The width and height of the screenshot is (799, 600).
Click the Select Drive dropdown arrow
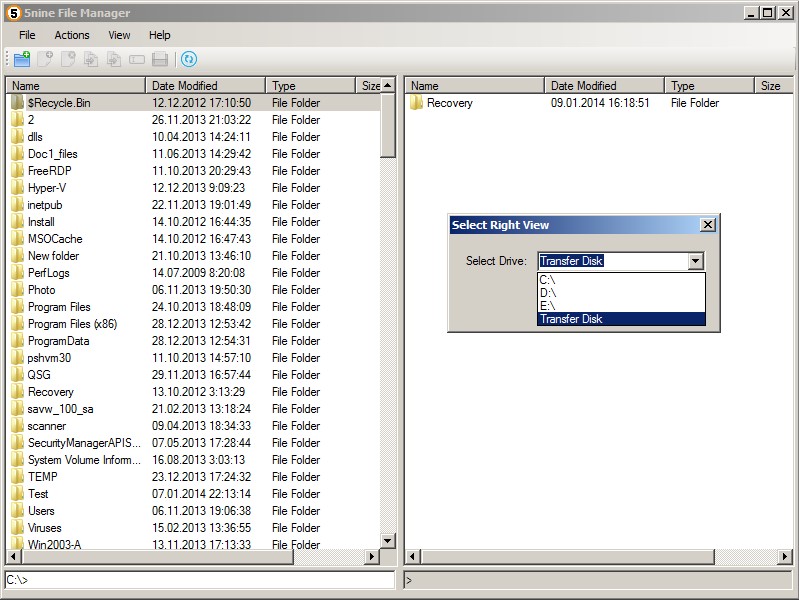point(695,261)
